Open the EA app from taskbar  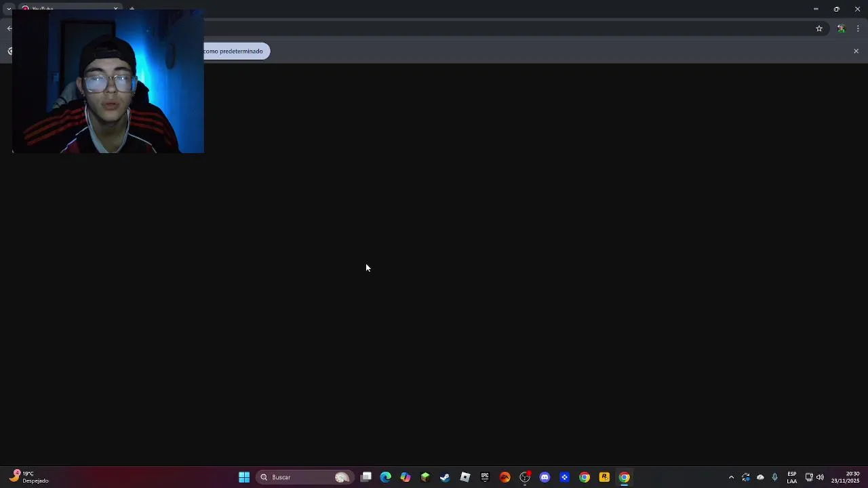tap(505, 477)
